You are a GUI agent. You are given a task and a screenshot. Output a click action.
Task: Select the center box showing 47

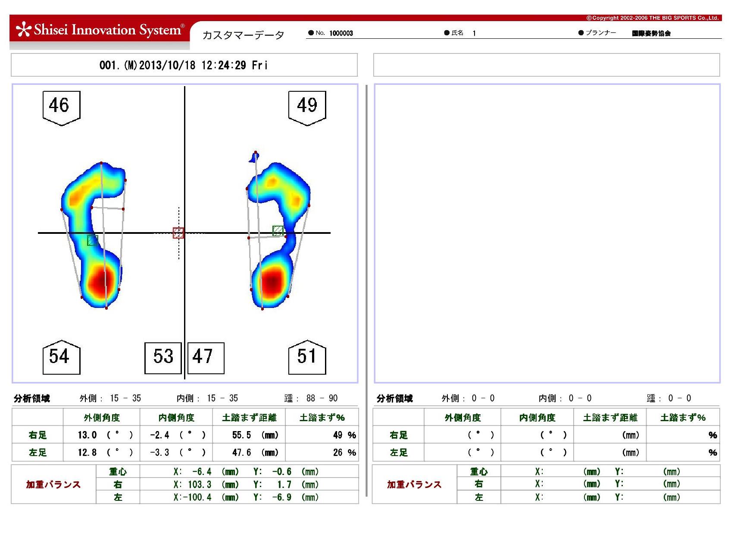click(x=206, y=357)
